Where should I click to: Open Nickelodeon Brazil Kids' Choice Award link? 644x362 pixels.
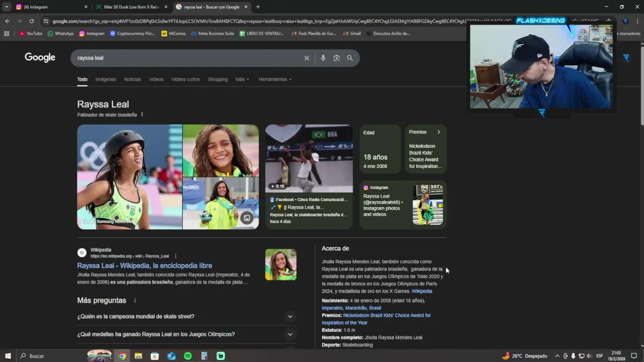376,319
